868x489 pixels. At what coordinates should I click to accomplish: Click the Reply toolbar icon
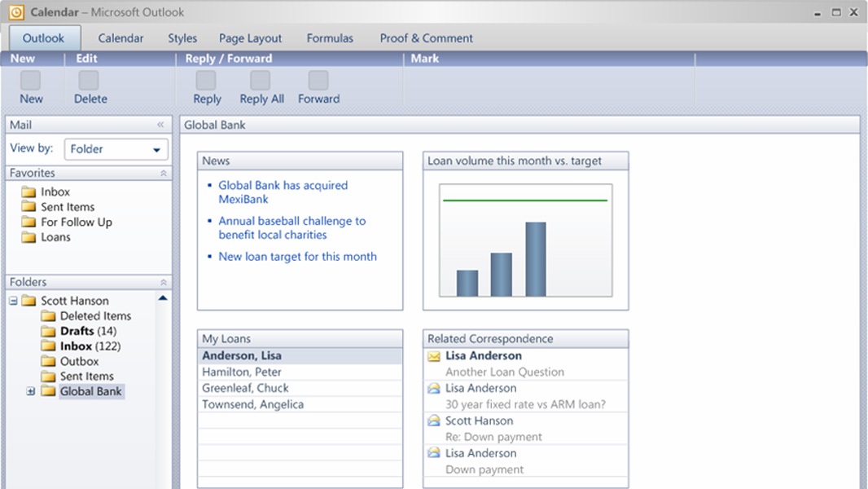(206, 80)
